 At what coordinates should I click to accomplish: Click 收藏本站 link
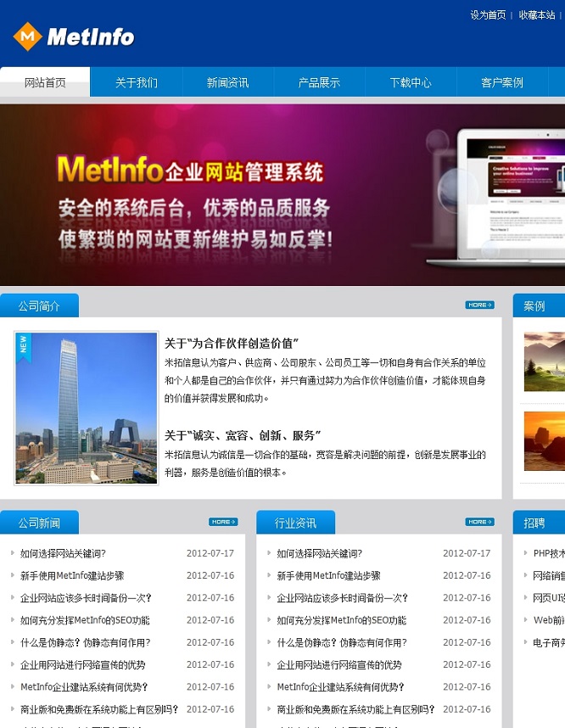tap(537, 15)
